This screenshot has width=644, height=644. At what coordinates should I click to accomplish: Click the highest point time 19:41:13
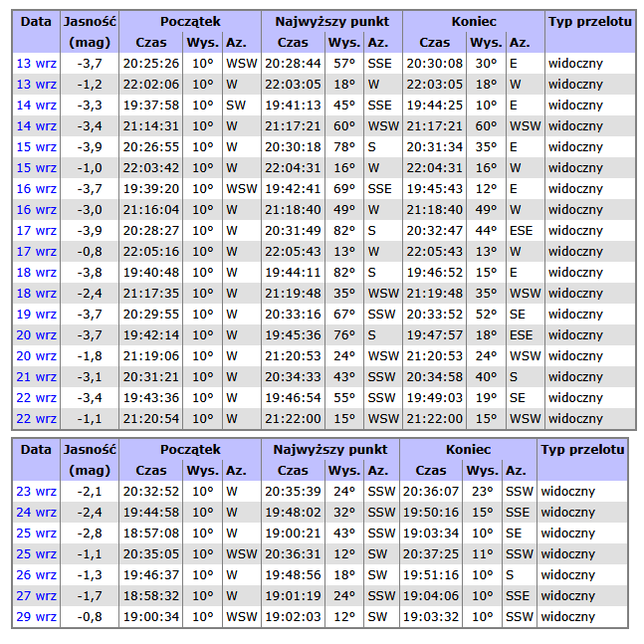293,106
